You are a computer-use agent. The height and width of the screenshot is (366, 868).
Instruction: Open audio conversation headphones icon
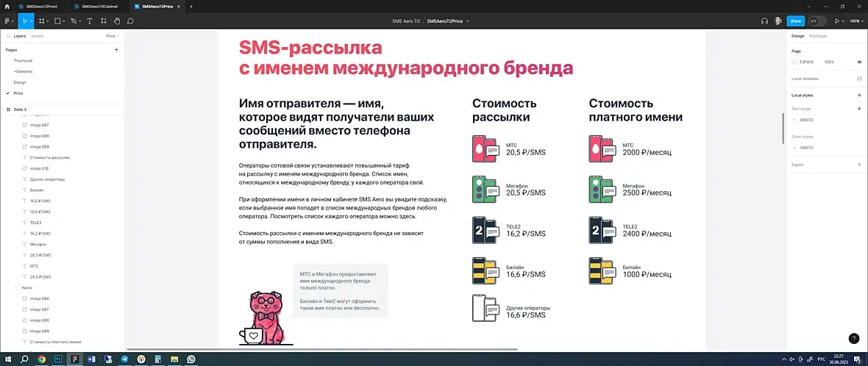tap(764, 21)
